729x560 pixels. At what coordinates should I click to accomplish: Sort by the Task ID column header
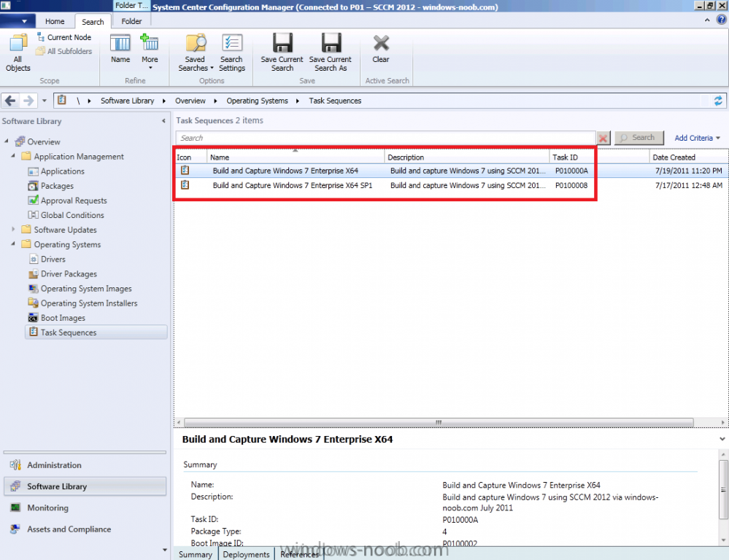(x=599, y=157)
